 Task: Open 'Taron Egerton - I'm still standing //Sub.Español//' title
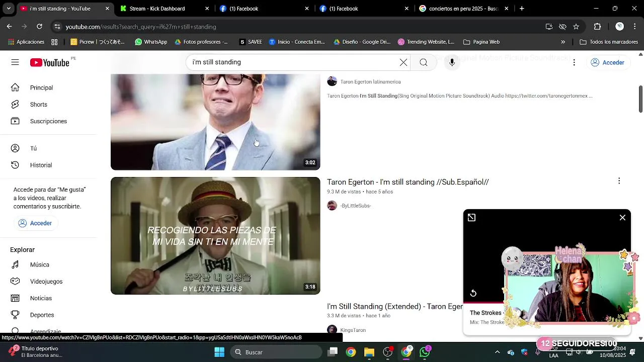[x=408, y=182]
